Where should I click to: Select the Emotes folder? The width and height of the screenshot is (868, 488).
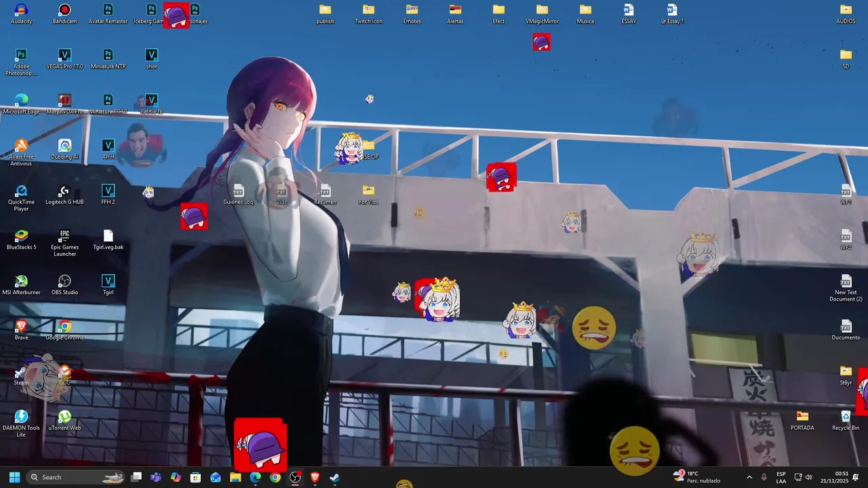click(412, 14)
